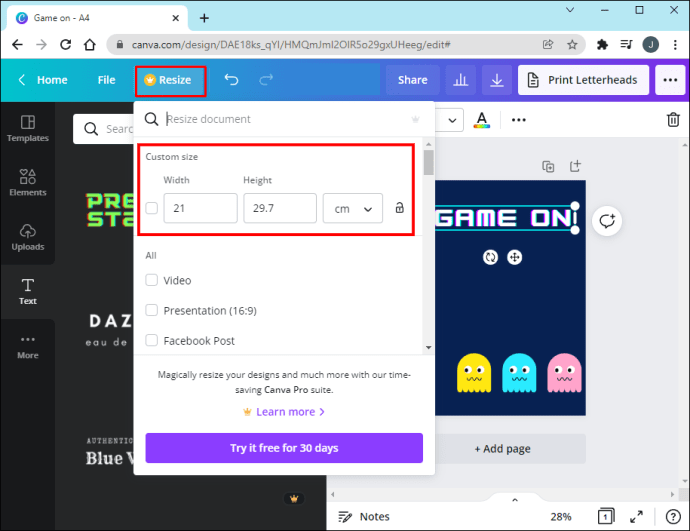Screen dimensions: 690x531
Task: Open the Notes panel
Action: (364, 516)
